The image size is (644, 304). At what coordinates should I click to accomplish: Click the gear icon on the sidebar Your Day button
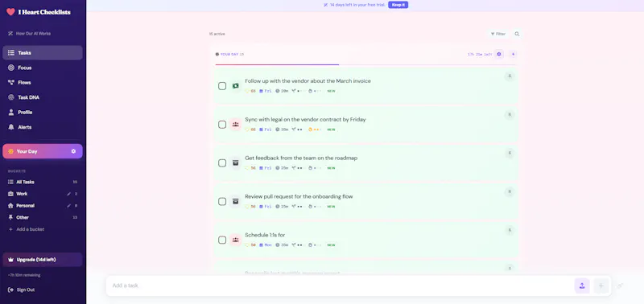pos(73,151)
